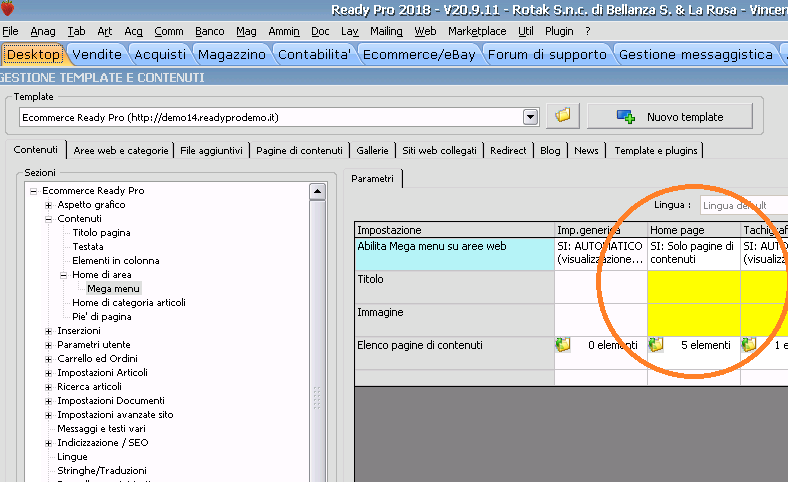Open the Mailing menu
The image size is (788, 482).
pyautogui.click(x=386, y=31)
